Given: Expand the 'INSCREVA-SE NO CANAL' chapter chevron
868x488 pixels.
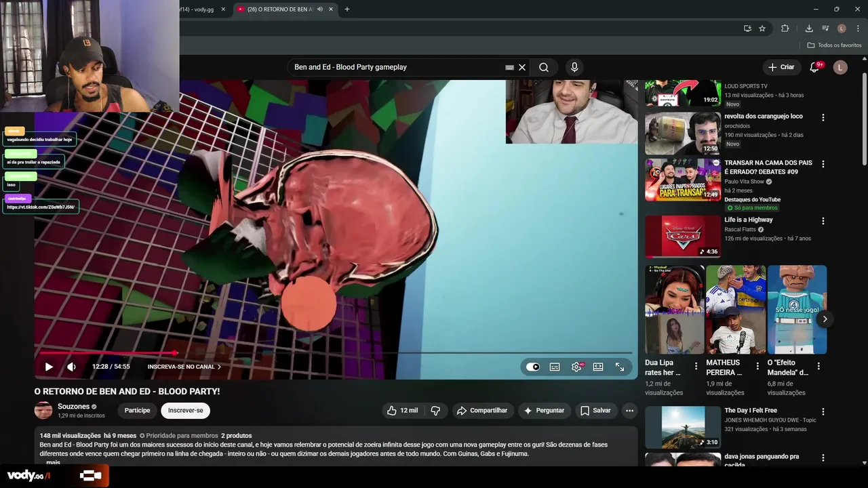Looking at the screenshot, I should 219,367.
